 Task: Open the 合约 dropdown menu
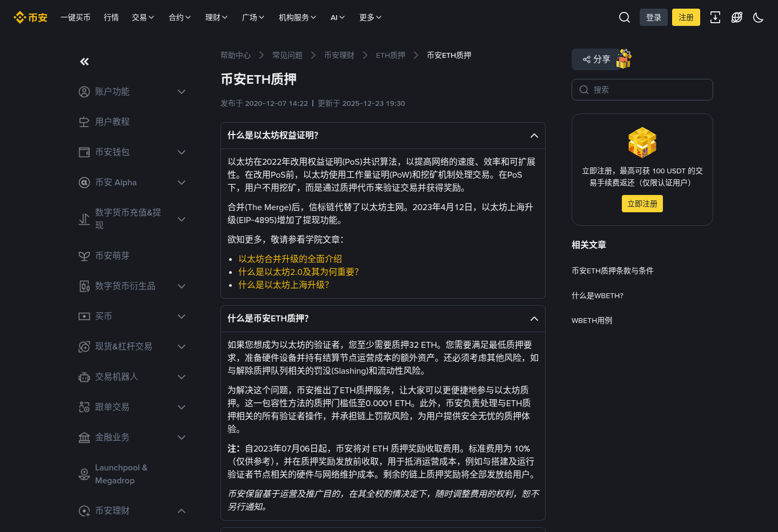coord(180,17)
